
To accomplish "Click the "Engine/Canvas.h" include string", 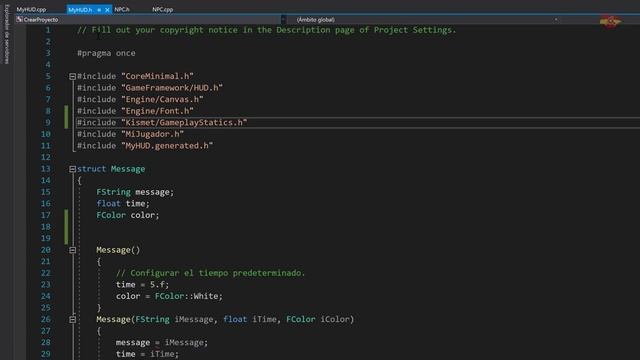I will [x=162, y=99].
